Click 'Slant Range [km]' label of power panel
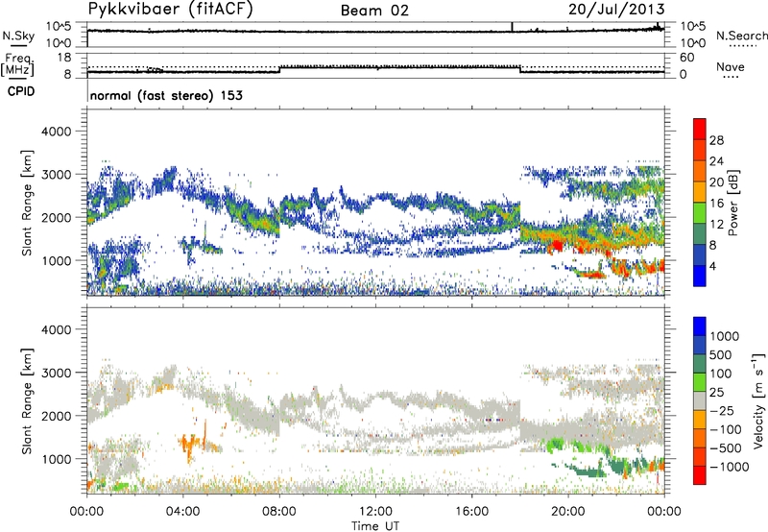The image size is (768, 532). (27, 203)
